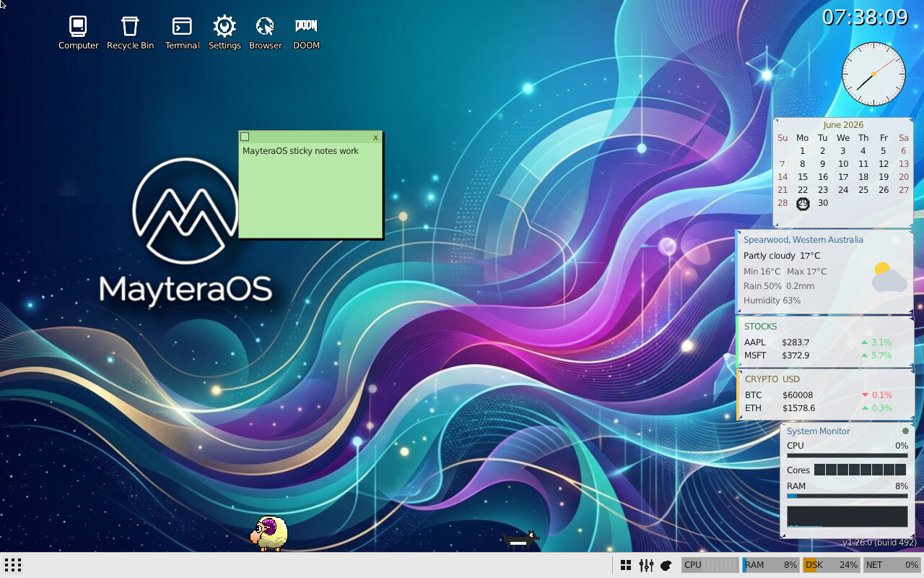Select Saturday 13 in the calendar
This screenshot has width=924, height=578.
904,164
